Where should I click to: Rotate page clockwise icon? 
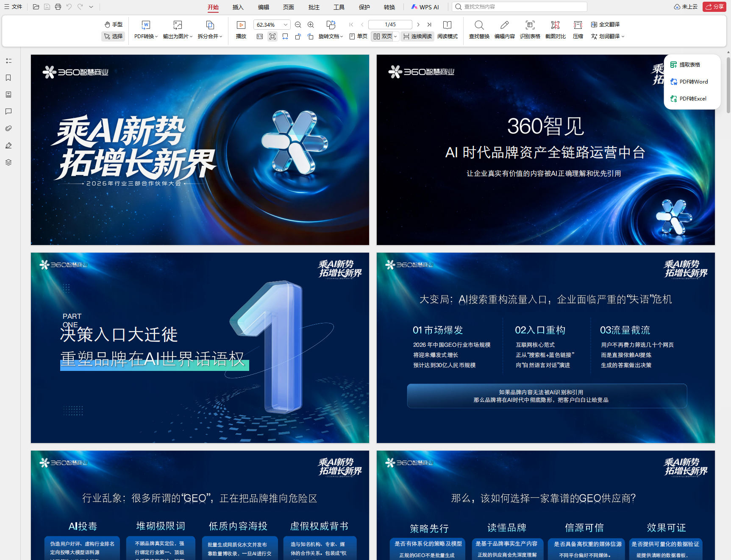pyautogui.click(x=311, y=36)
